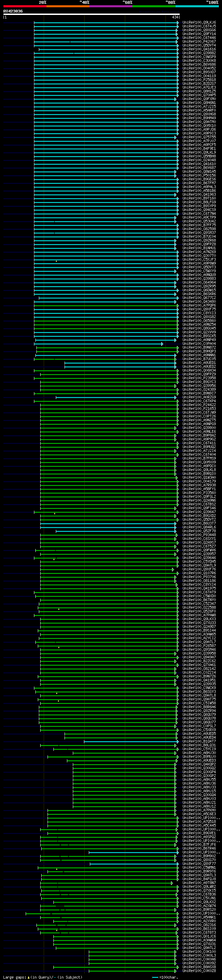The image size is (222, 980).
Task: Open hit UniRef100_P24422
Action: coord(199,405)
